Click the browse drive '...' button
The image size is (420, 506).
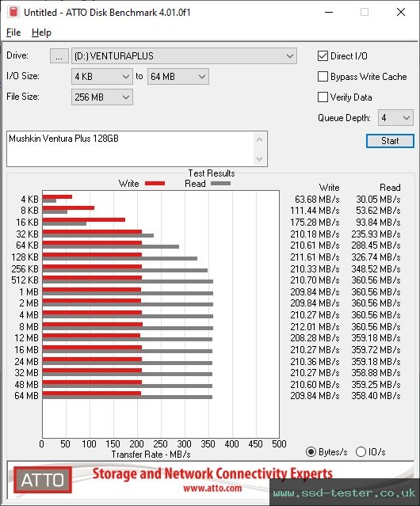(x=59, y=56)
